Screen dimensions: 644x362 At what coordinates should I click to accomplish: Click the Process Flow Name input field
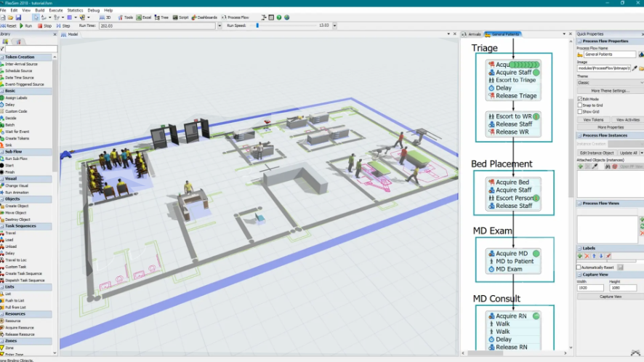coord(610,55)
